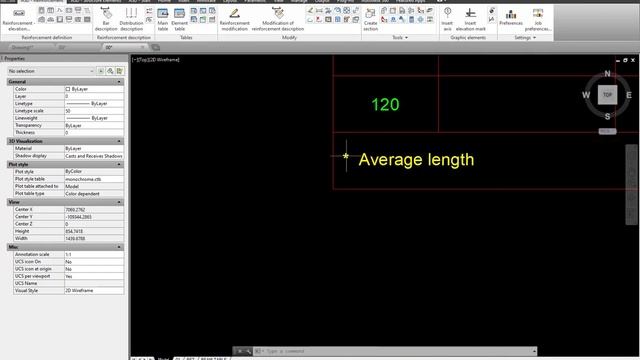
Task: Click the S compass direction on ViewCube
Action: click(x=607, y=116)
